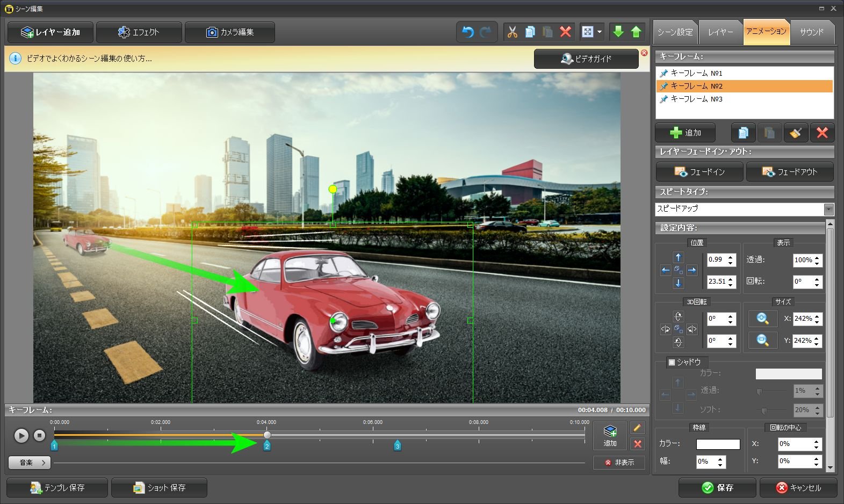Viewport: 844px width, 504px height.
Task: Open the スピードアップ speed type dropdown
Action: pos(745,209)
